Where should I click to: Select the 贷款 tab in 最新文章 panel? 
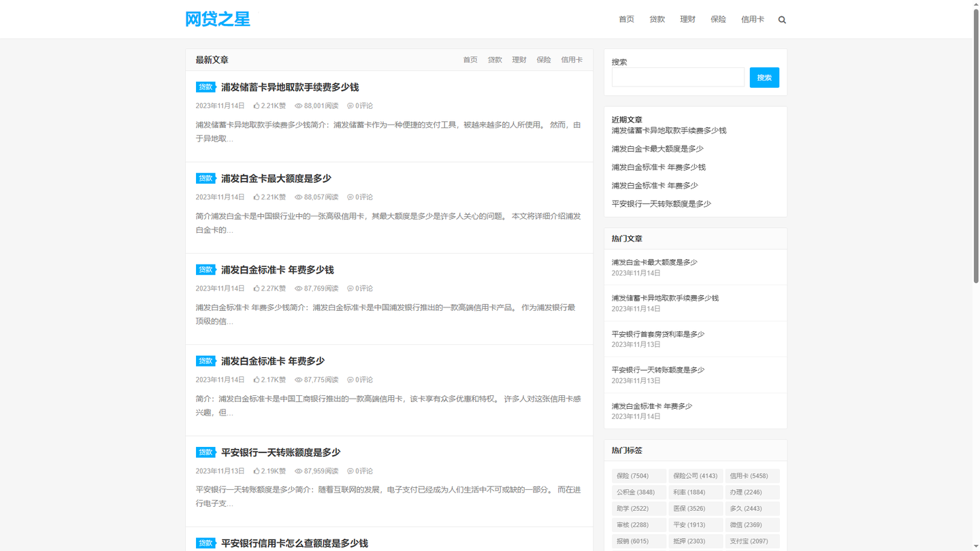[x=495, y=60]
